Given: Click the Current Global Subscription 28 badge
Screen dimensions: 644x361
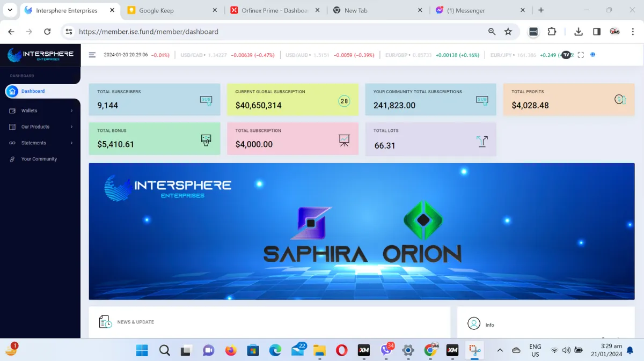Looking at the screenshot, I should click(344, 101).
